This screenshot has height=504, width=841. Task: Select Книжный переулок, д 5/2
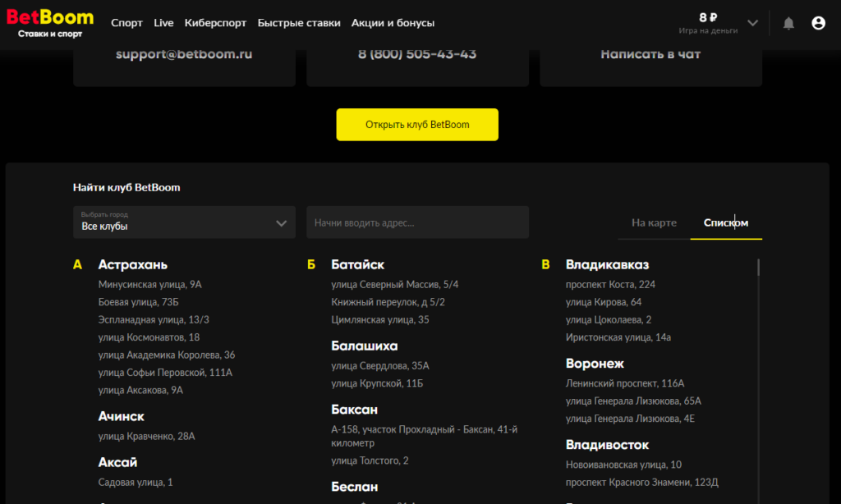388,302
